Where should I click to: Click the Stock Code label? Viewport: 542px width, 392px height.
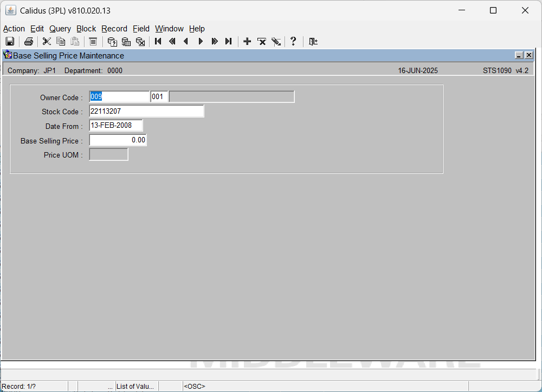(62, 112)
